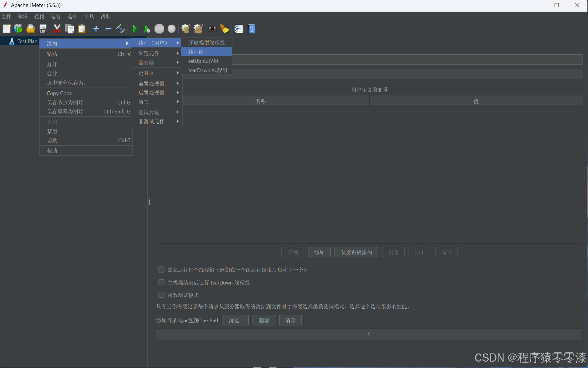Click the New test plan toolbar icon
The image size is (588, 368).
coord(6,29)
